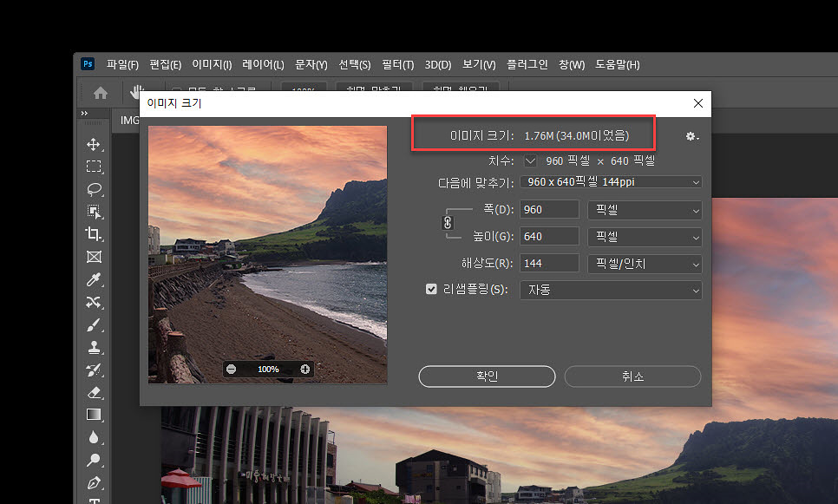Image resolution: width=838 pixels, height=504 pixels.
Task: Expand the toolbar with double-arrow icon
Action: pyautogui.click(x=84, y=114)
